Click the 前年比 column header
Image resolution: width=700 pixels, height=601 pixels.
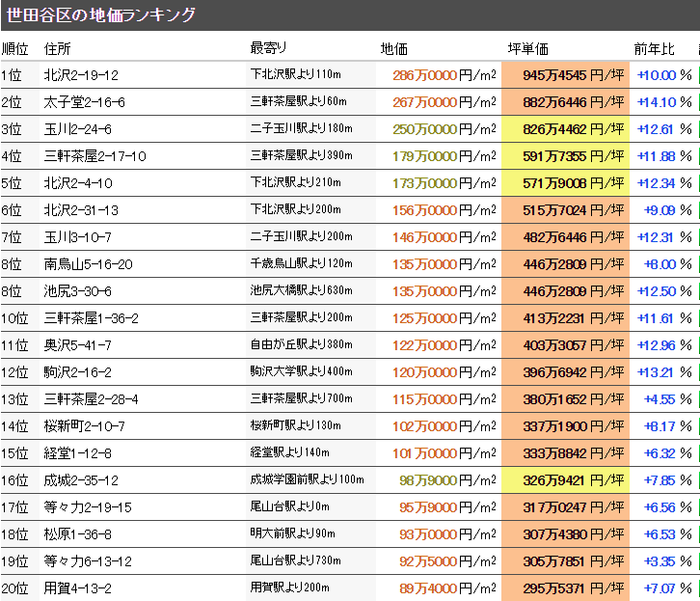click(x=654, y=49)
